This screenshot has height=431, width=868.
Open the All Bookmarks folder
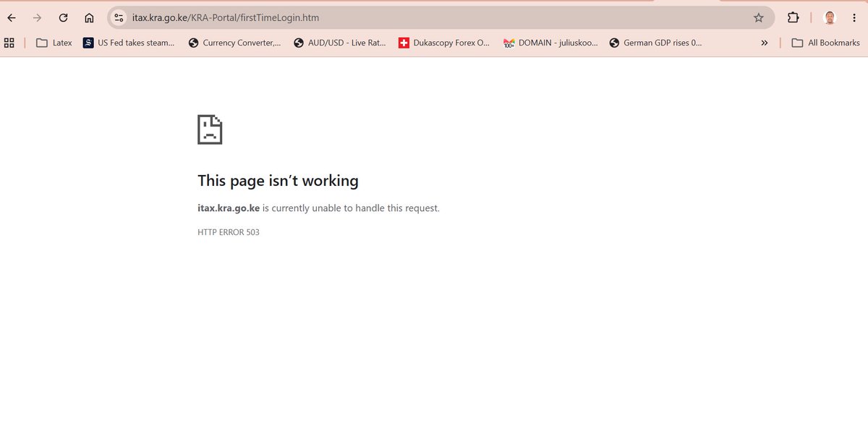pos(825,43)
